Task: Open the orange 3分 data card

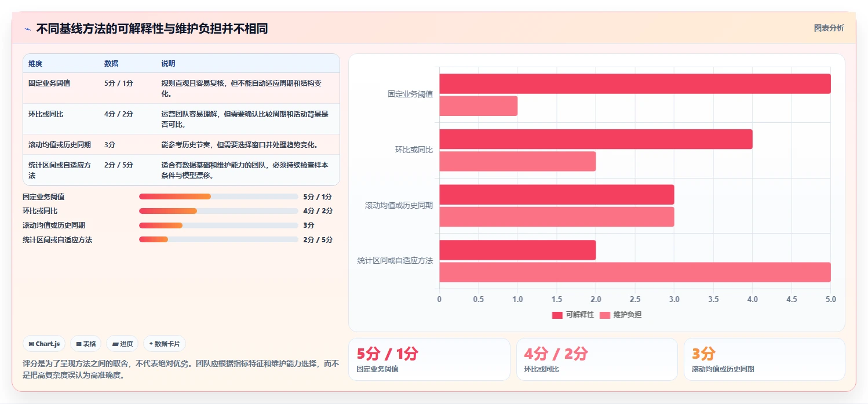Action: click(x=764, y=359)
